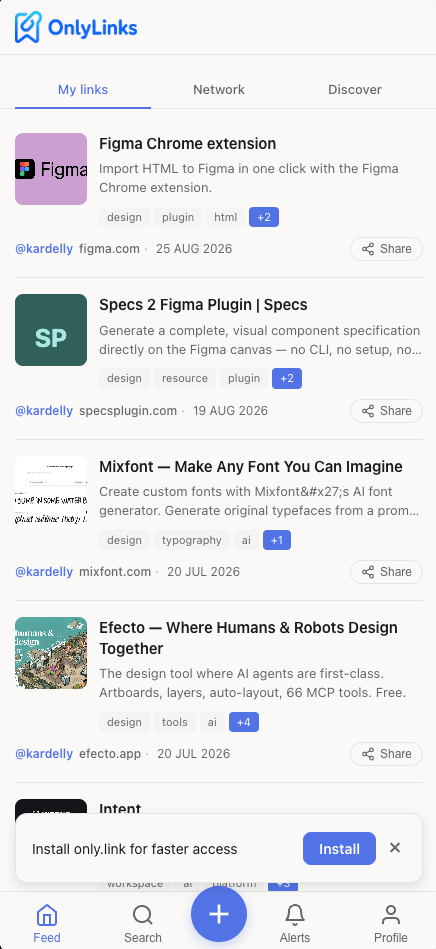Open the Intent link thumbnail
This screenshot has width=436, height=949.
click(x=51, y=806)
